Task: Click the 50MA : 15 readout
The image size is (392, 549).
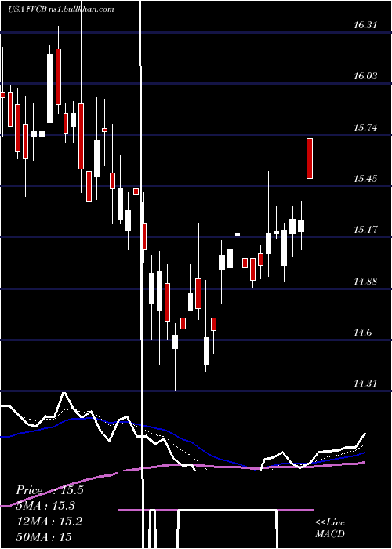Action: [44, 536]
